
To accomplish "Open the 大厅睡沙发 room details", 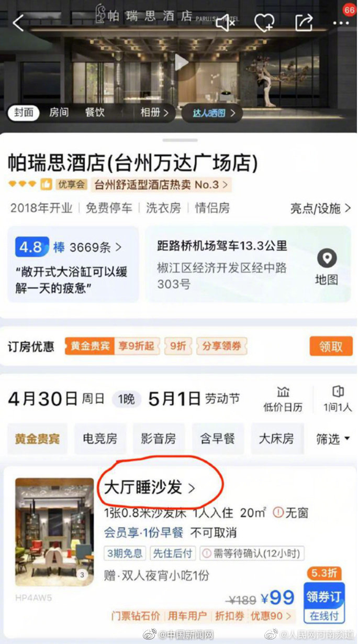I will pos(150,487).
